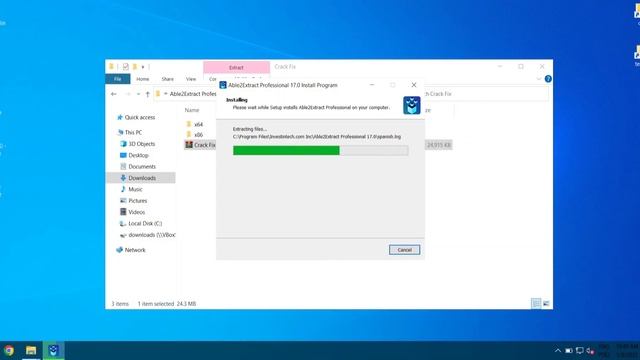Screen dimensions: 640x360
Task: Go back in File Explorer
Action: 114,94
